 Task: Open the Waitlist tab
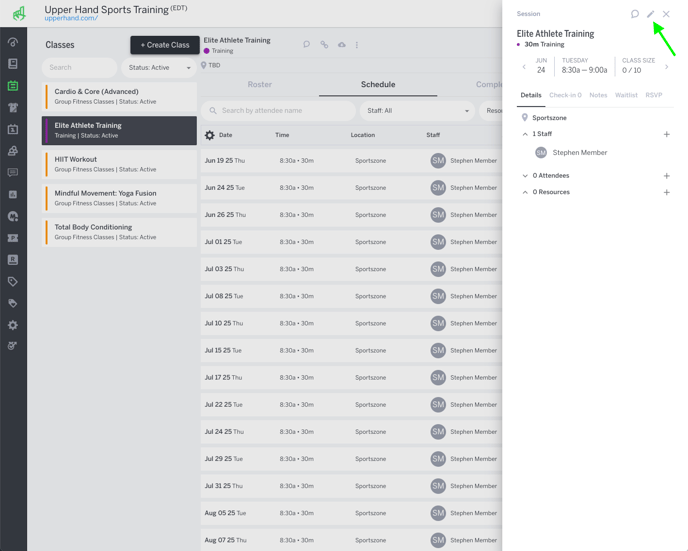click(x=626, y=95)
